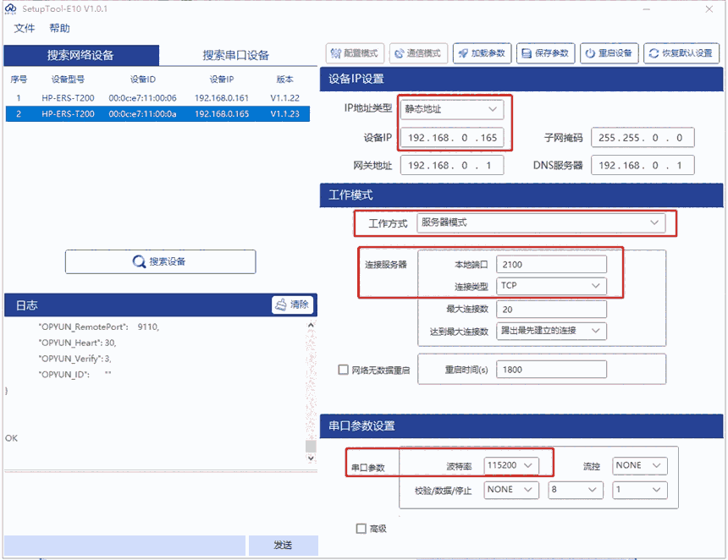Click the 重启设备 power icon
The width and height of the screenshot is (728, 560).
[x=590, y=53]
